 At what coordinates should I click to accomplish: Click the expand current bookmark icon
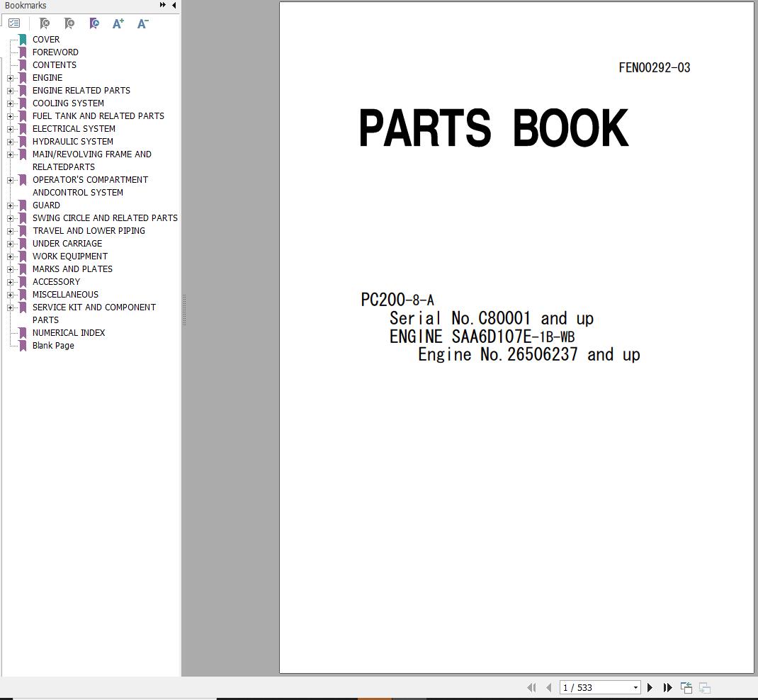[x=94, y=23]
